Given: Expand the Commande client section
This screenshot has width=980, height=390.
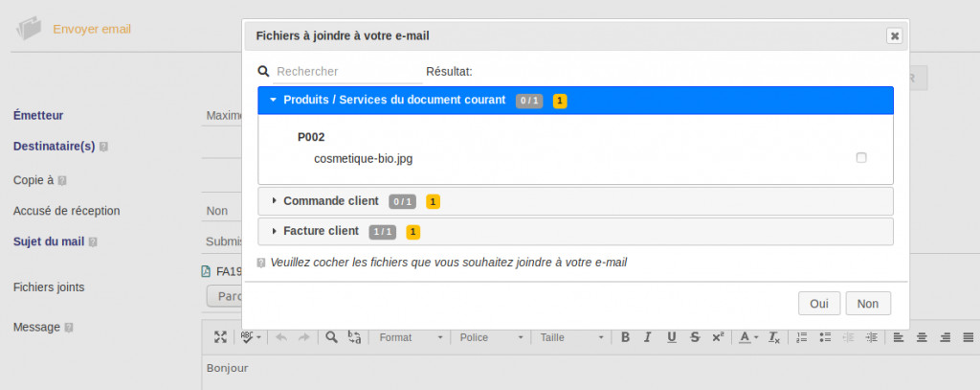Looking at the screenshot, I should pyautogui.click(x=331, y=201).
